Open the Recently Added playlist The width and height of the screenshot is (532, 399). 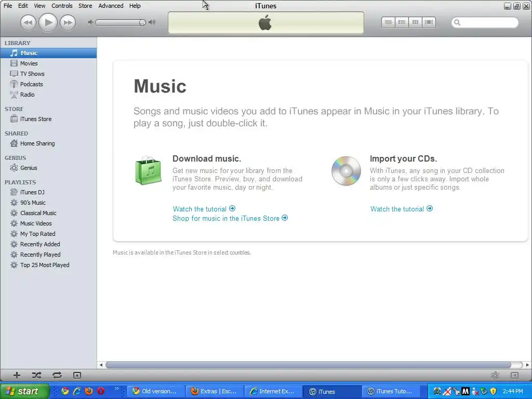(48, 244)
